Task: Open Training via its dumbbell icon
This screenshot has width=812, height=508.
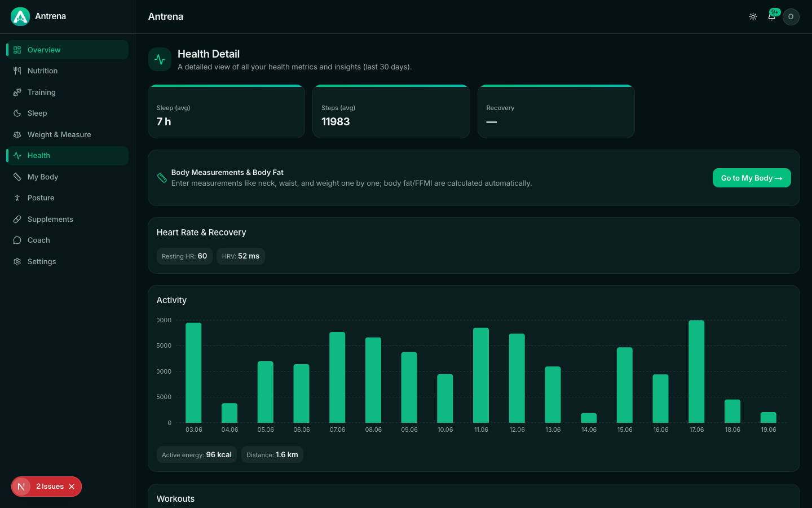Action: click(x=17, y=92)
